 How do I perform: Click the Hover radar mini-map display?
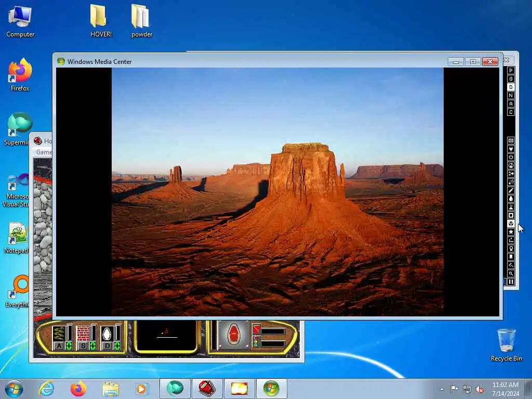coord(166,336)
